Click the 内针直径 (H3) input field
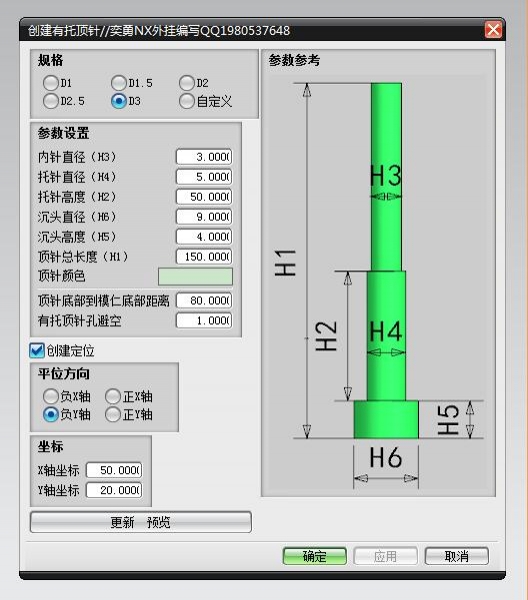Image resolution: width=528 pixels, height=600 pixels. coord(204,157)
